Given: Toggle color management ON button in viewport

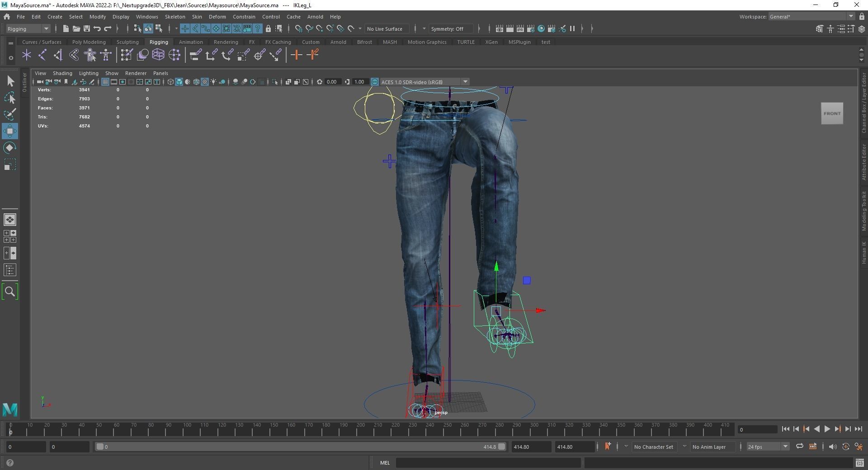Looking at the screenshot, I should tap(375, 82).
